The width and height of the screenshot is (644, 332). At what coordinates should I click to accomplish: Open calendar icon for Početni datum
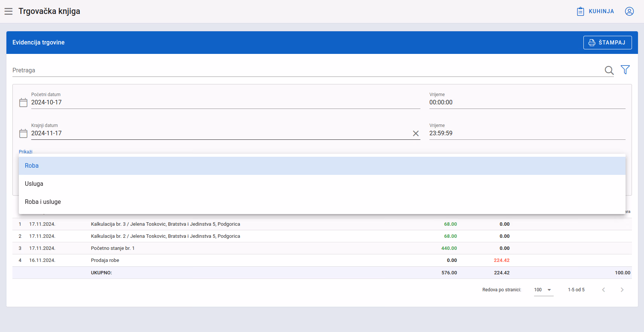(23, 103)
